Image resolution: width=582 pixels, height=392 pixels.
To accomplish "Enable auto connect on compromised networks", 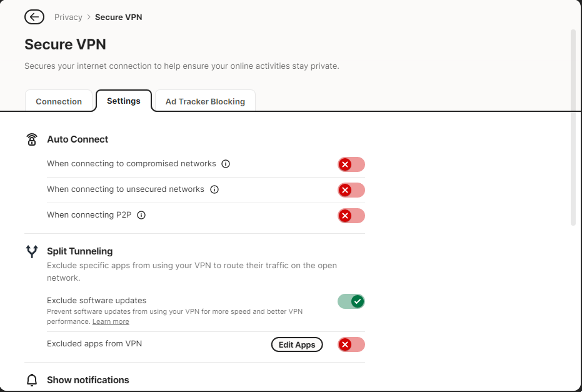I will tap(351, 164).
